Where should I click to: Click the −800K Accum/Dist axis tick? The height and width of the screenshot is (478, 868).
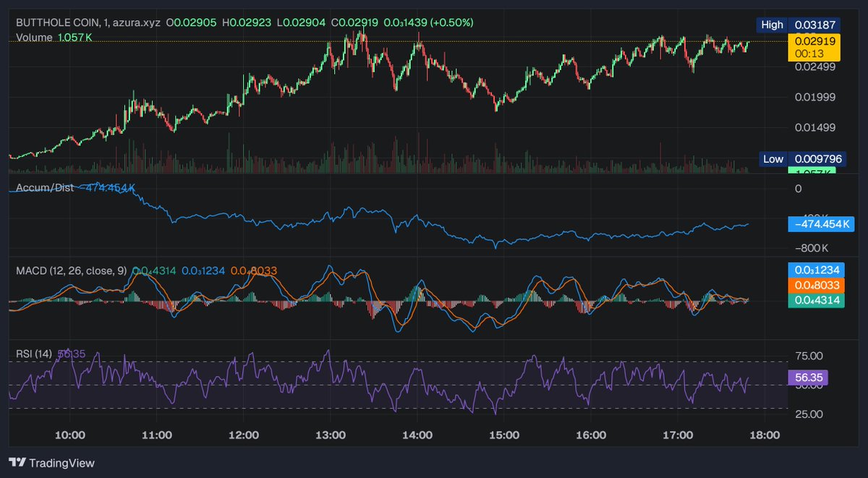pyautogui.click(x=812, y=248)
